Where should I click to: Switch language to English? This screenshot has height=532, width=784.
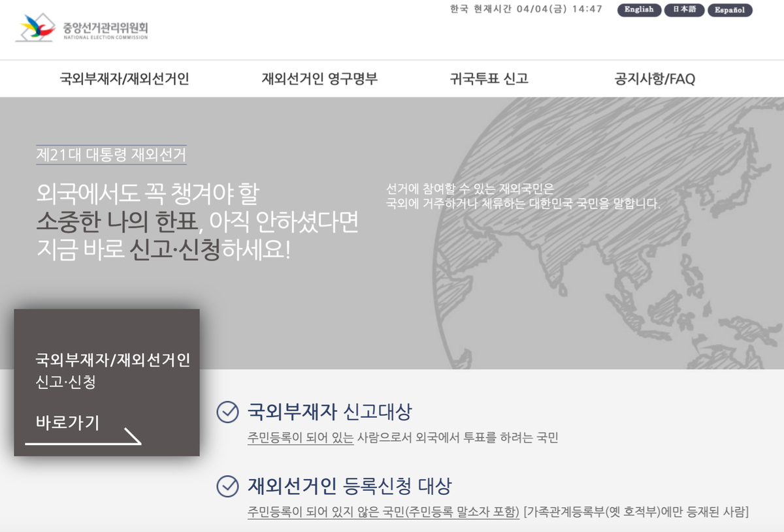click(x=639, y=10)
